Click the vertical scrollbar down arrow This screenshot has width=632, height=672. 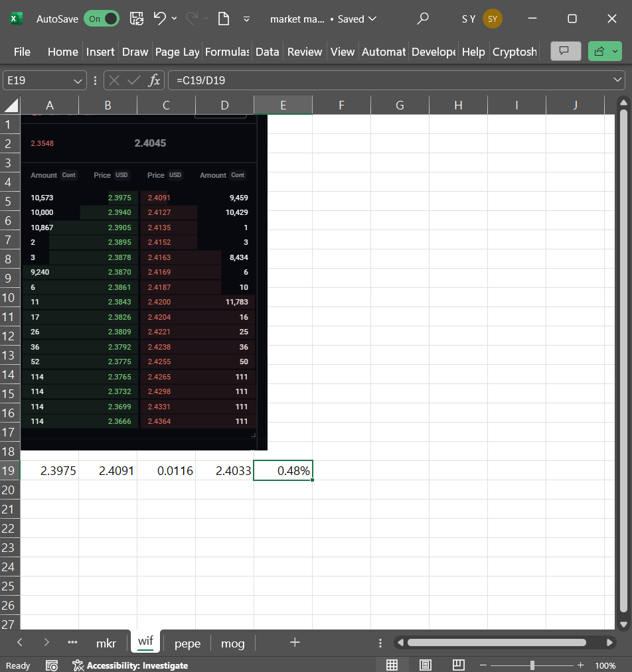(623, 625)
